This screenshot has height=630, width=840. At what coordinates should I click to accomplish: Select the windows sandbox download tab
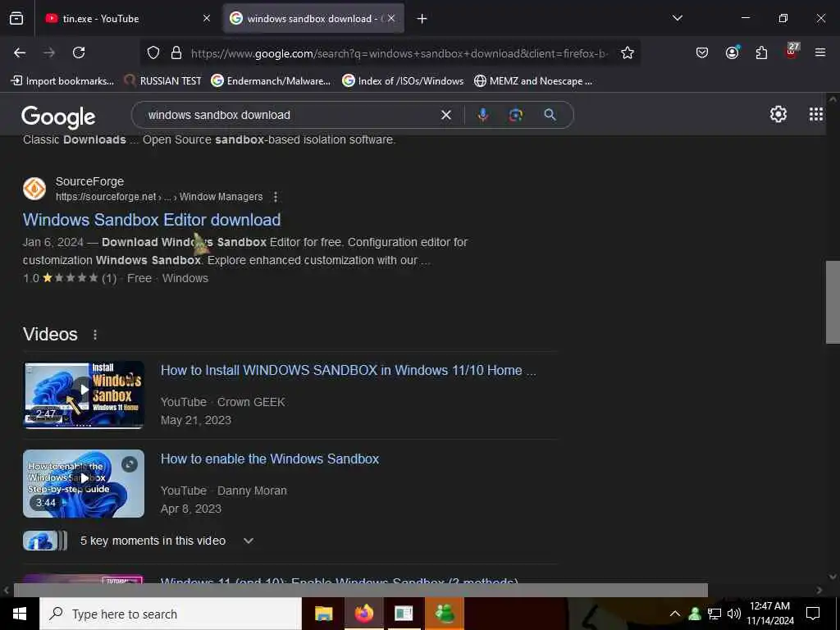[313, 19]
